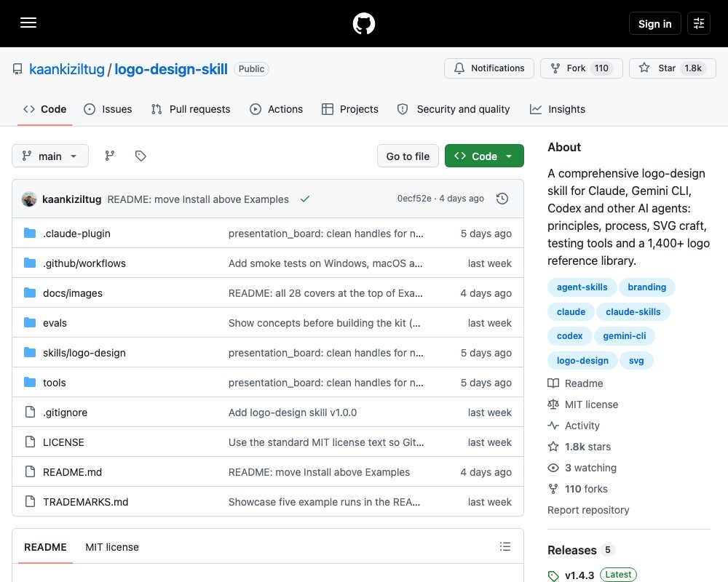Open the gemini-cli topic tag
This screenshot has height=582, width=728.
624,336
